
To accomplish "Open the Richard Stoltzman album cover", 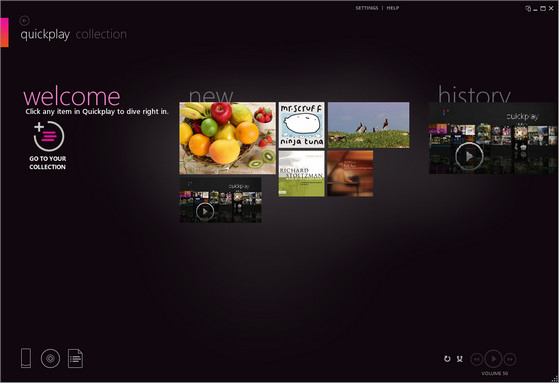I will 302,173.
